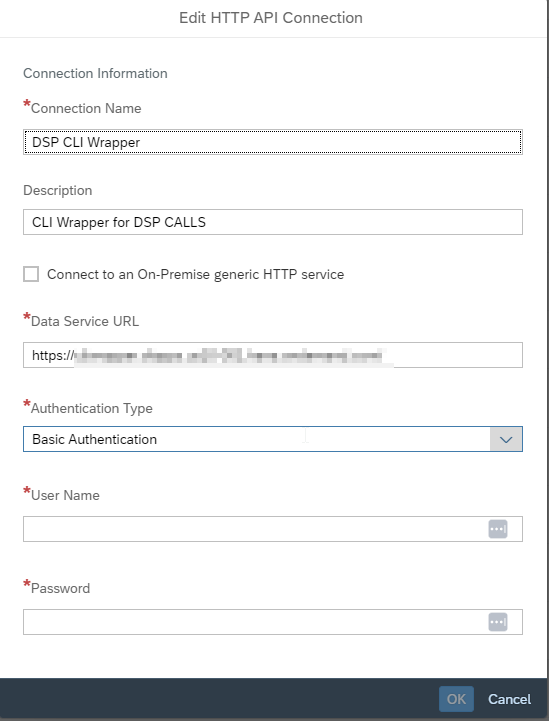Expand the Authentication Type dropdown arrow
This screenshot has width=549, height=721.
point(506,439)
